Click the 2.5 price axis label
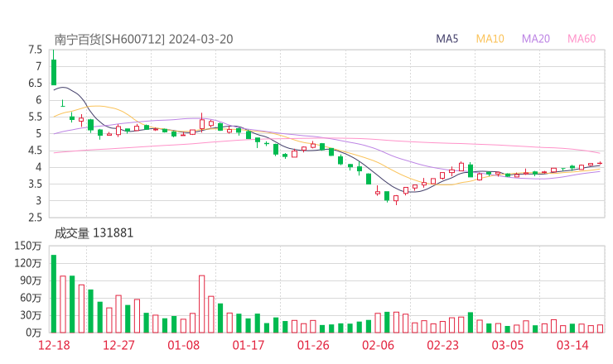The image size is (613, 364). [x=35, y=218]
